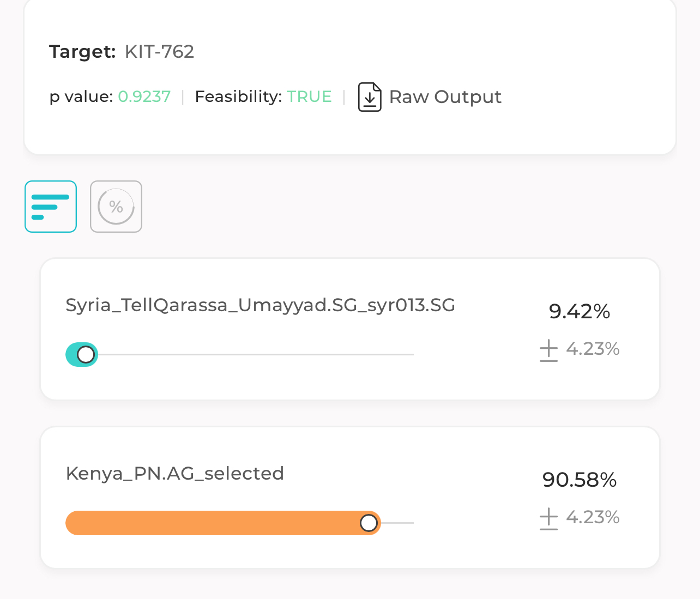Click the Target label
This screenshot has height=599, width=700.
point(82,52)
